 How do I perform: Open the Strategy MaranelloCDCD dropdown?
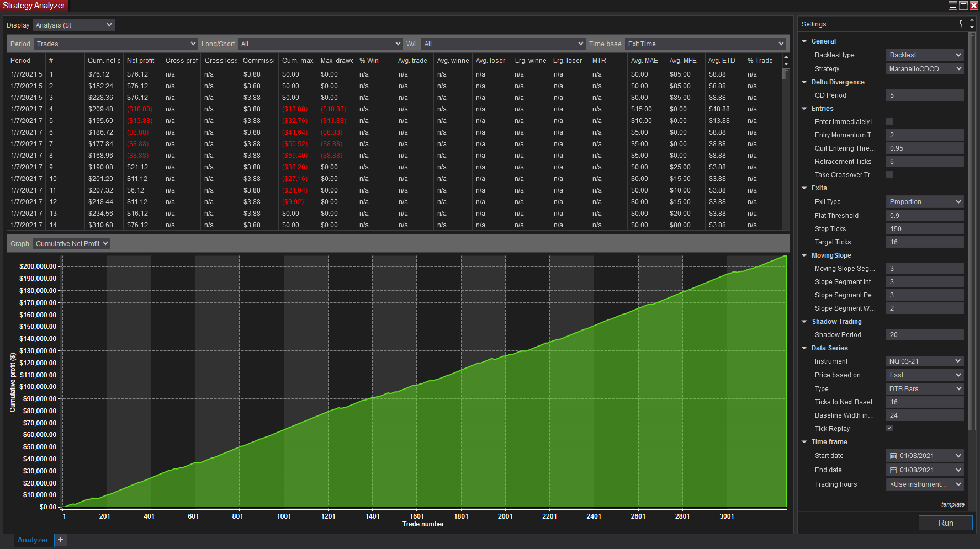(x=925, y=68)
